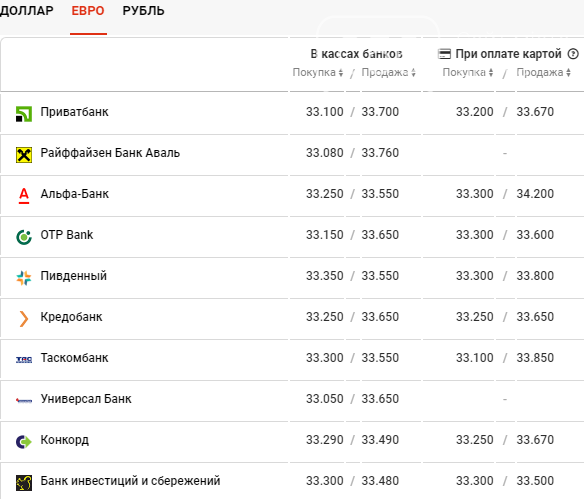Screen dimensions: 584x499
Task: Switch to the РУБЛЬ tab
Action: [x=143, y=11]
